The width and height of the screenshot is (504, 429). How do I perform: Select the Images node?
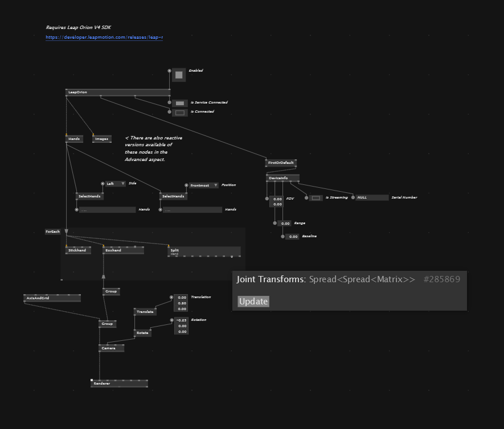click(x=101, y=139)
